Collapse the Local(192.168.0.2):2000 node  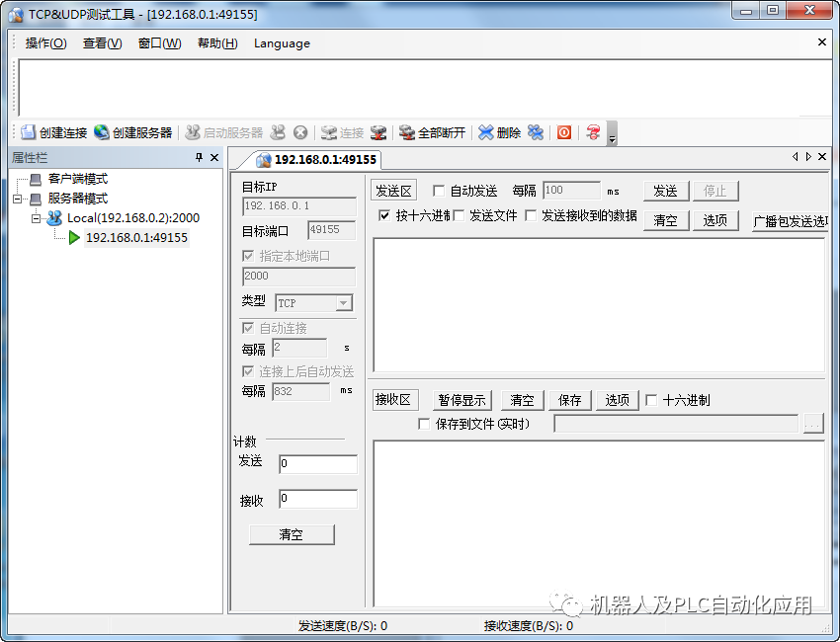click(36, 218)
